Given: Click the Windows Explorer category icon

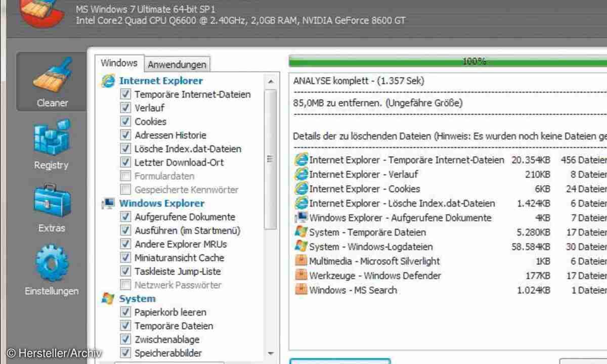Looking at the screenshot, I should coord(108,204).
